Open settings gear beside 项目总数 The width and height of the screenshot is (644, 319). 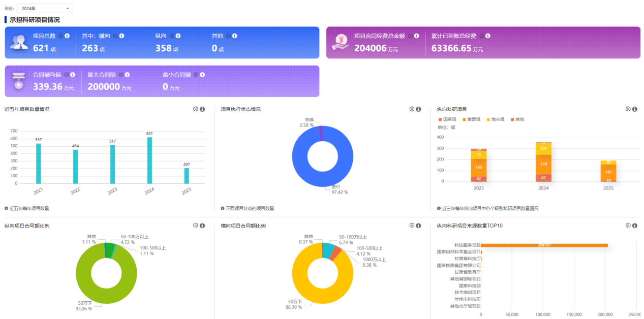61,36
